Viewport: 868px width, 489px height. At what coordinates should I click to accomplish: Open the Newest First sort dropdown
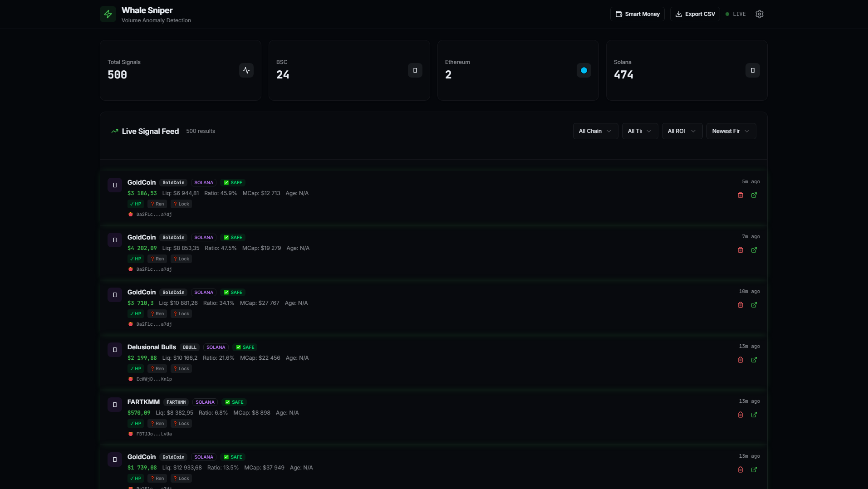pyautogui.click(x=731, y=131)
